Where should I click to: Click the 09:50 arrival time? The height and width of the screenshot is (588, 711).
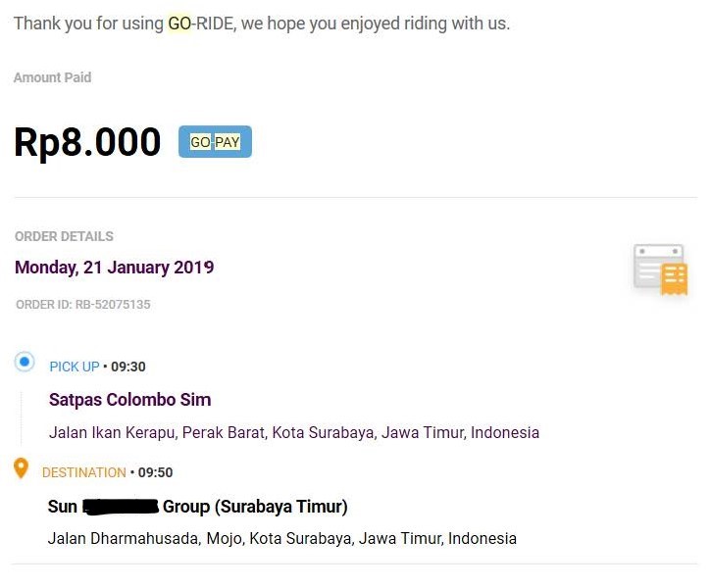coord(156,472)
